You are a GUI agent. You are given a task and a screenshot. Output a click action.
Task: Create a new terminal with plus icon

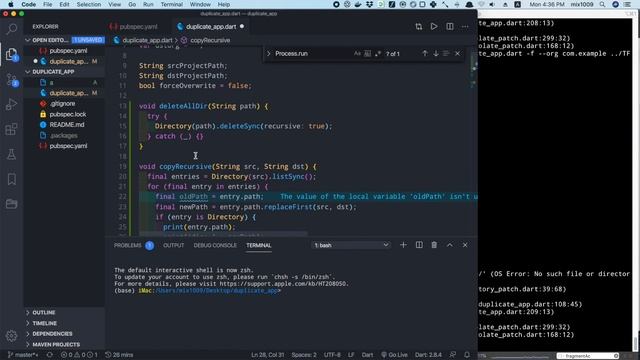[x=403, y=245]
